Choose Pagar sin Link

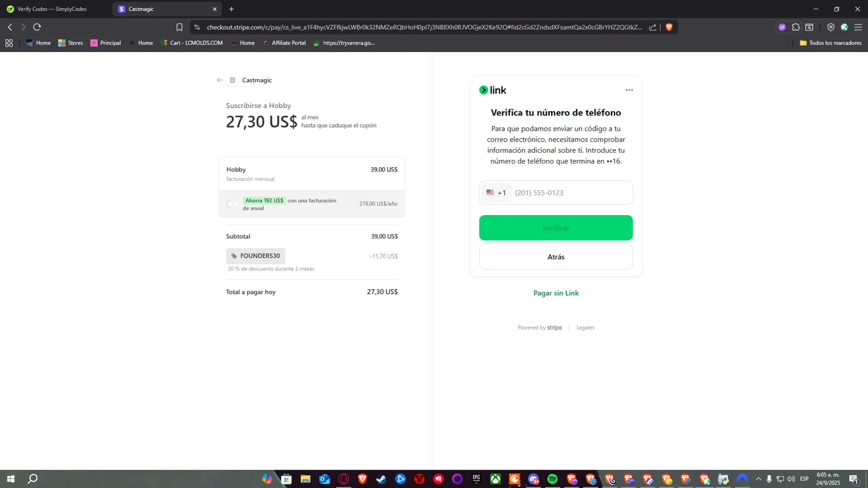[x=556, y=293]
